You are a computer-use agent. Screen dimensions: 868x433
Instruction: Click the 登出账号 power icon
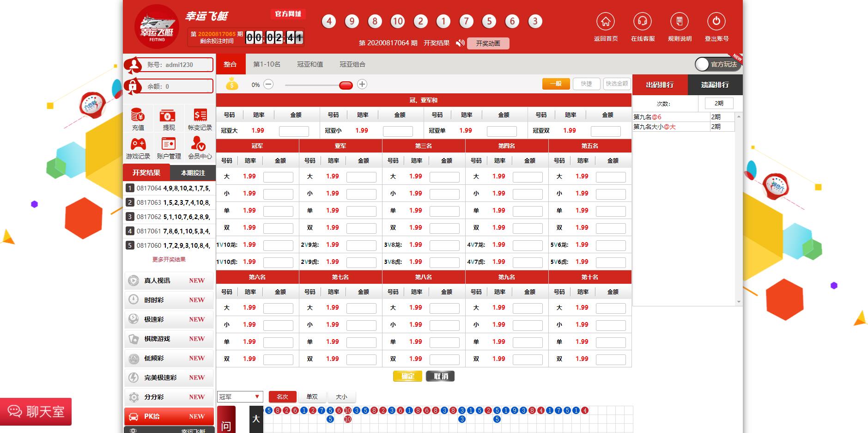(x=716, y=21)
